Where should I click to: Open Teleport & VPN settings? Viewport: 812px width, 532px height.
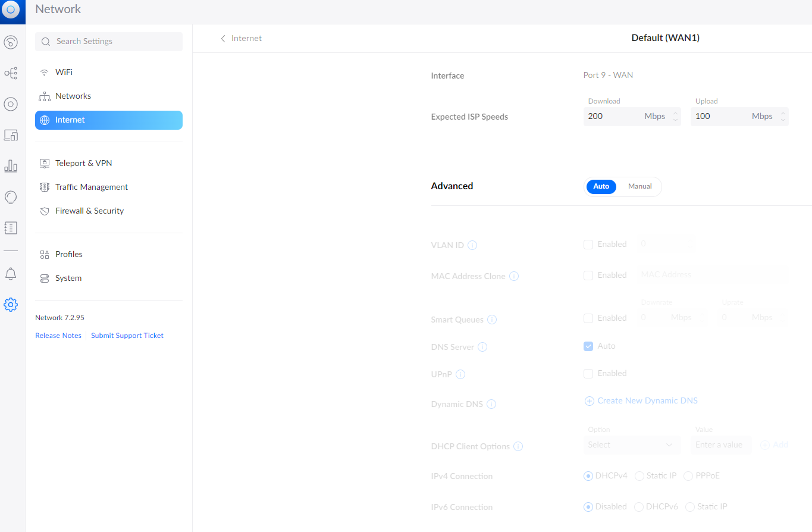[x=83, y=163]
